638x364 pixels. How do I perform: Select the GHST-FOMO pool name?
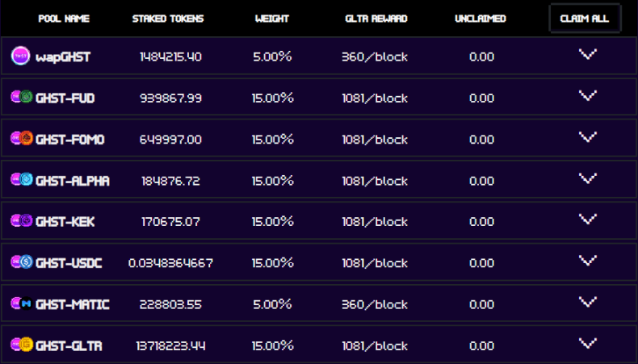pos(70,140)
